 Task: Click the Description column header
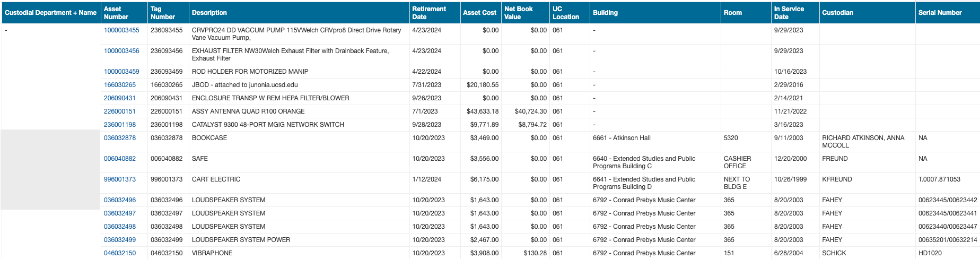tap(209, 13)
